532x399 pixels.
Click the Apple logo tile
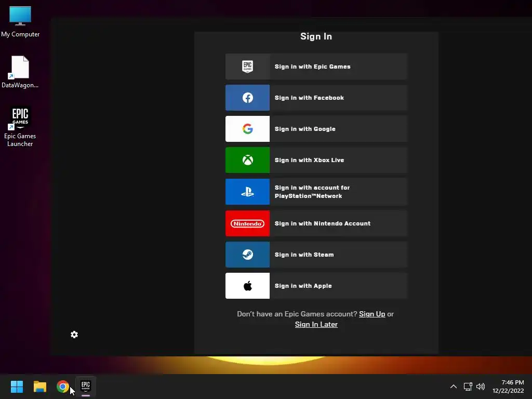pos(247,286)
